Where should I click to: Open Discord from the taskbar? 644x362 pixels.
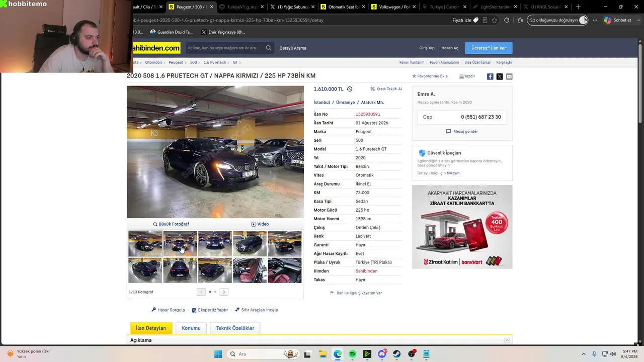coord(382,354)
